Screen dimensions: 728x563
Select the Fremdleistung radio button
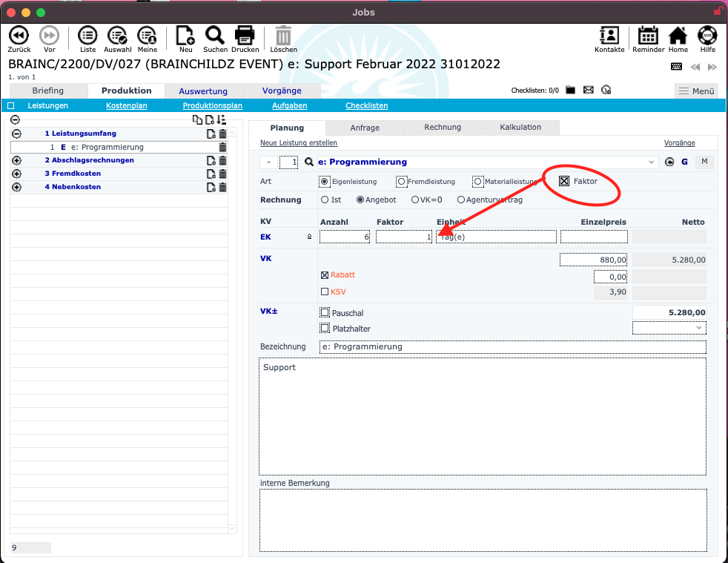click(401, 181)
